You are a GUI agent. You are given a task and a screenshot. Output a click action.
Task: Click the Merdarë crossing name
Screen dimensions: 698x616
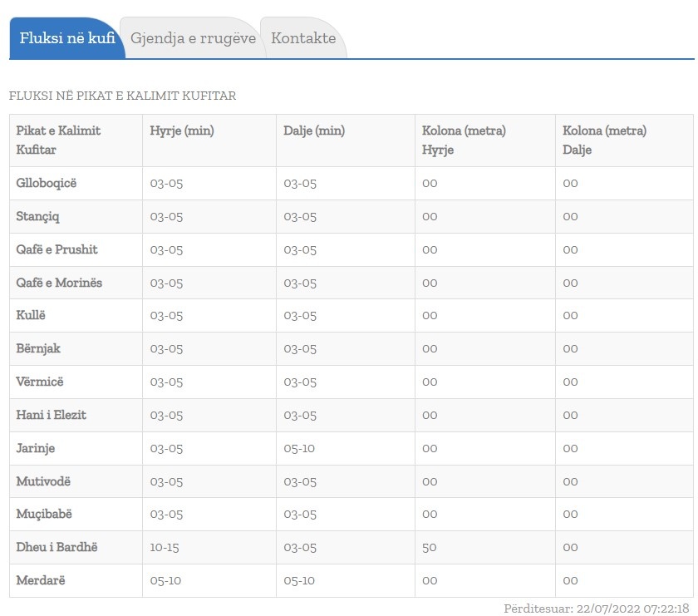pos(41,580)
